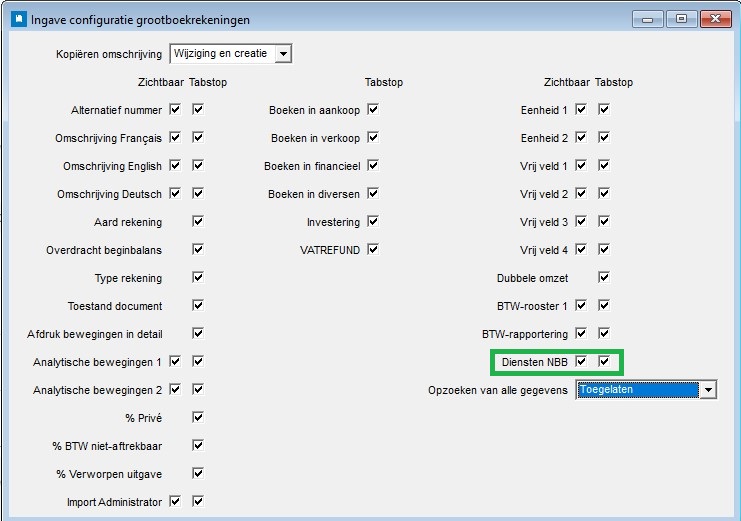Disable % Verworpen uitgave Tabstop checkbox

click(198, 473)
